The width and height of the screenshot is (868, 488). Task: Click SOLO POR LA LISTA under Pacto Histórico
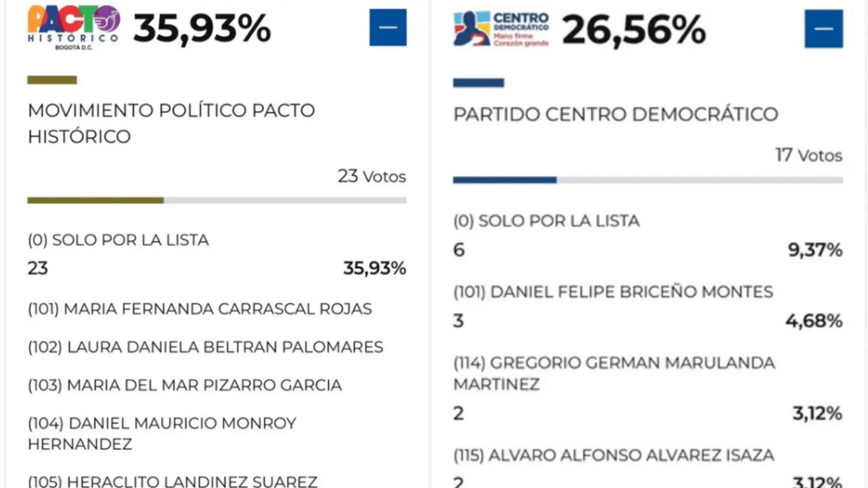[x=118, y=240]
